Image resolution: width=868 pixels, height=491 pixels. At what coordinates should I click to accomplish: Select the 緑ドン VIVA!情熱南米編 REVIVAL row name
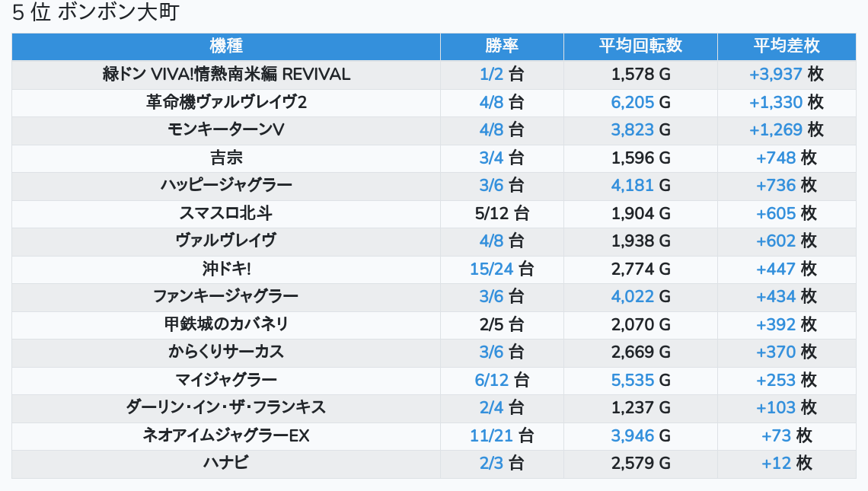pyautogui.click(x=226, y=75)
